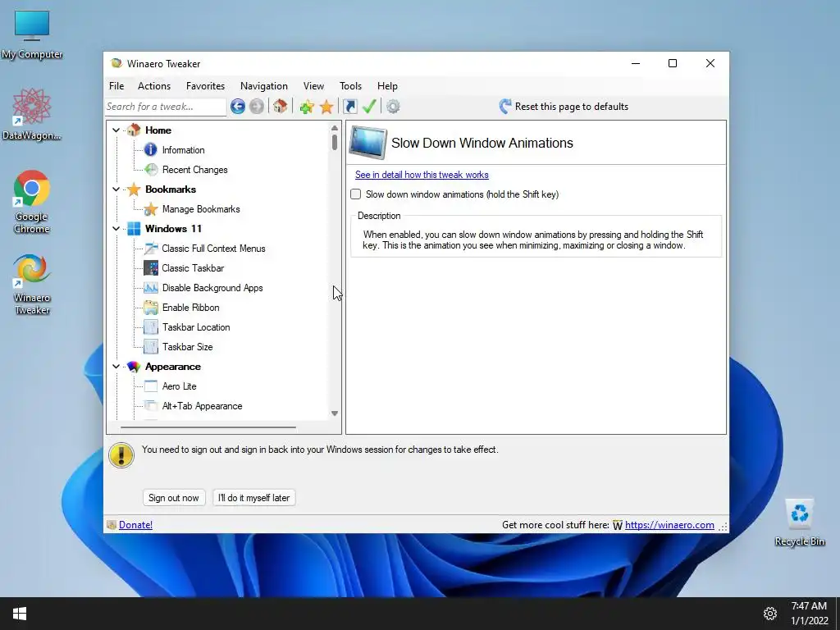
Task: Click the Taskbar Size icon
Action: 151,347
